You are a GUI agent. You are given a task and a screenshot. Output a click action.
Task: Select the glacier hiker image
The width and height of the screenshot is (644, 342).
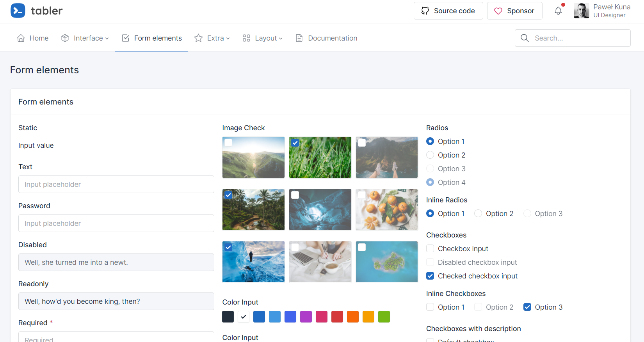(254, 262)
